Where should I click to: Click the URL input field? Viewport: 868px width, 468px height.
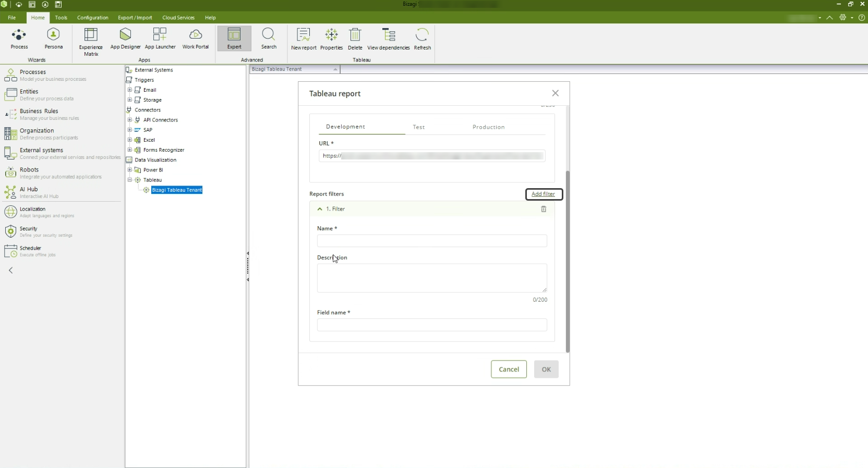[432, 156]
